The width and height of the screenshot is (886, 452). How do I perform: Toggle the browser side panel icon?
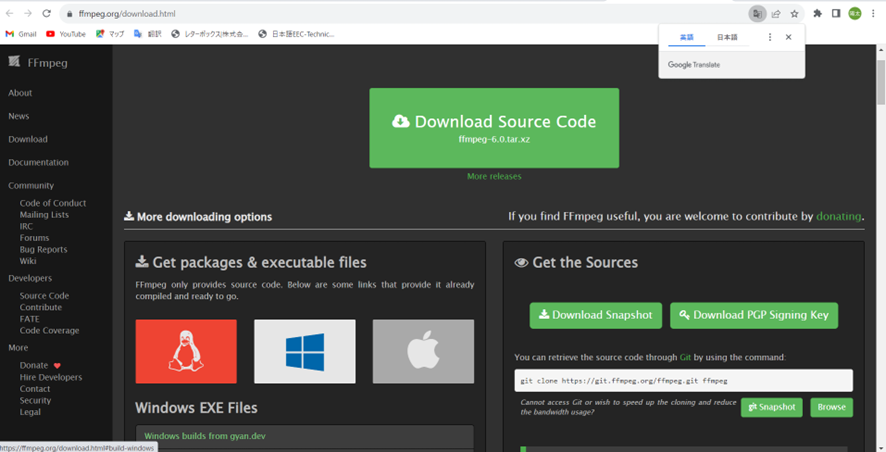coord(836,14)
